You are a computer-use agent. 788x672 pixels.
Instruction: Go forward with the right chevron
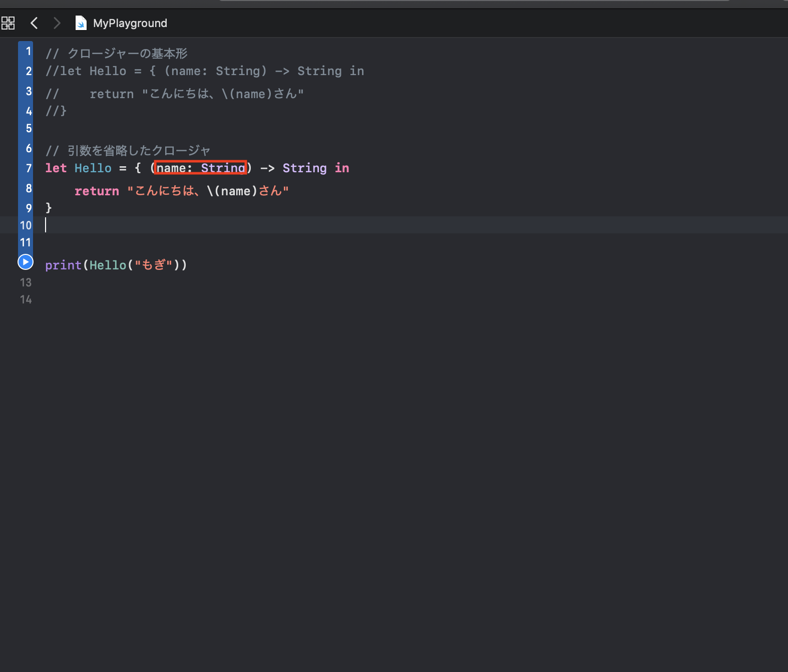[x=57, y=23]
